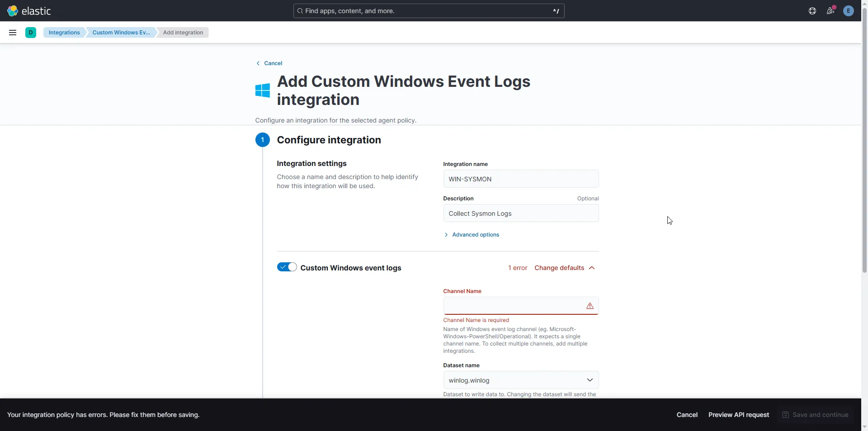The width and height of the screenshot is (868, 431).
Task: Click the green D space avatar
Action: point(31,33)
